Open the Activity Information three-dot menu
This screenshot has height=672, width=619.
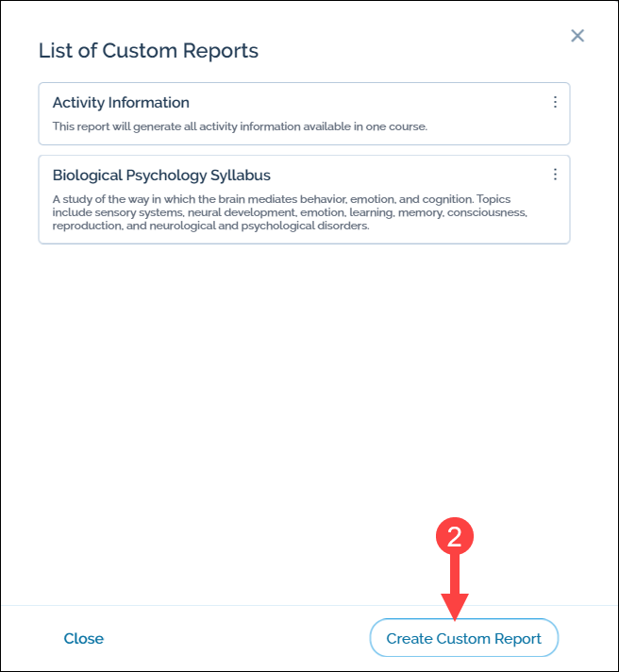tap(555, 102)
